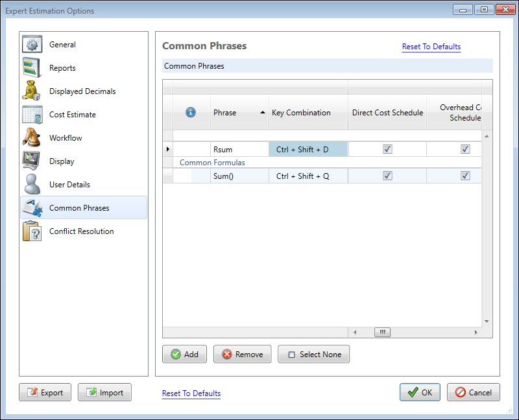This screenshot has height=420, width=519.
Task: Select the Ctrl + Shift + Q key combination cell
Action: click(302, 176)
